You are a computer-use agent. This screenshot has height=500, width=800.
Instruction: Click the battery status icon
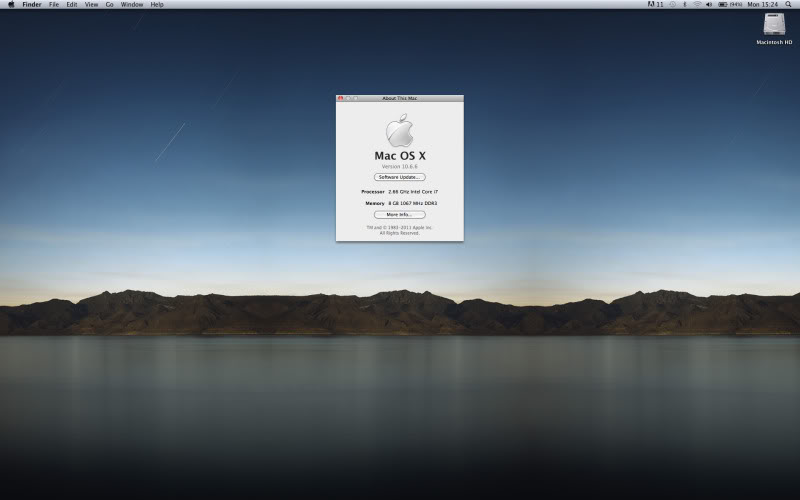coord(723,4)
